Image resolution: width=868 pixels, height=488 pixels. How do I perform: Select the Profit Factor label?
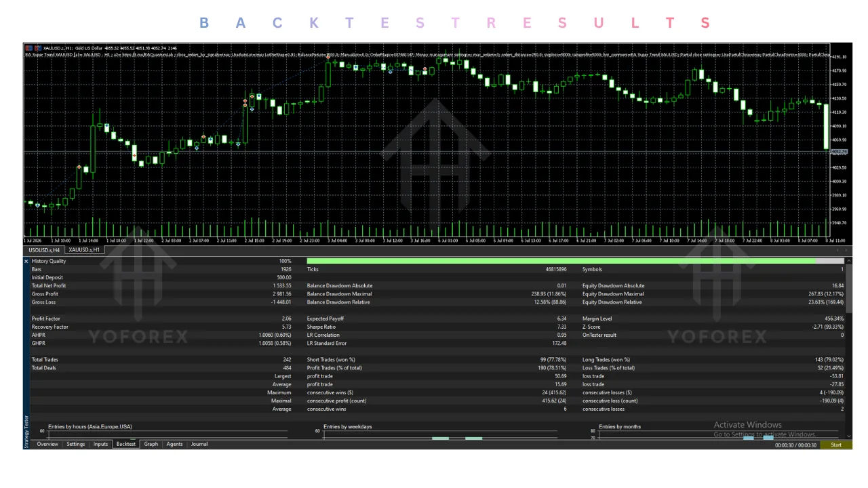click(45, 319)
